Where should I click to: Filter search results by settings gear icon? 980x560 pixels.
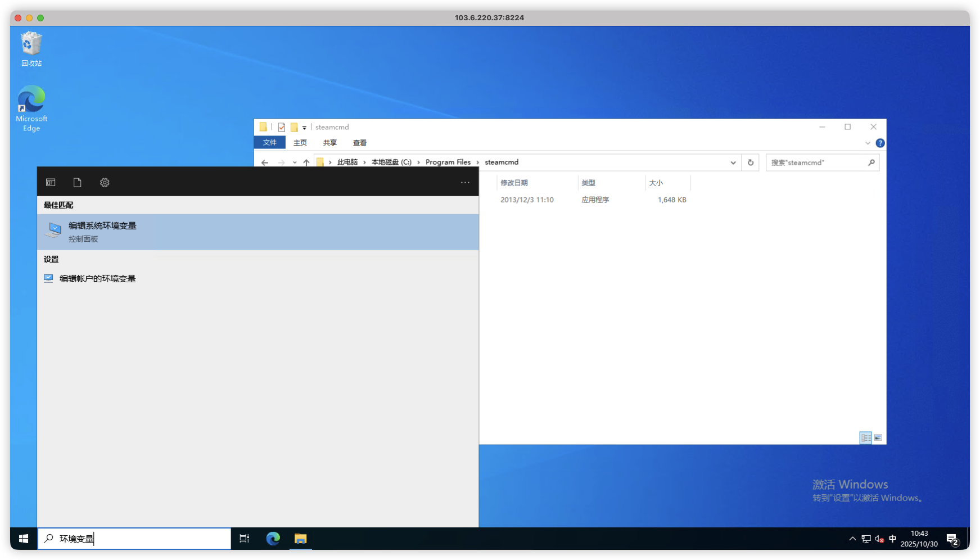tap(105, 182)
